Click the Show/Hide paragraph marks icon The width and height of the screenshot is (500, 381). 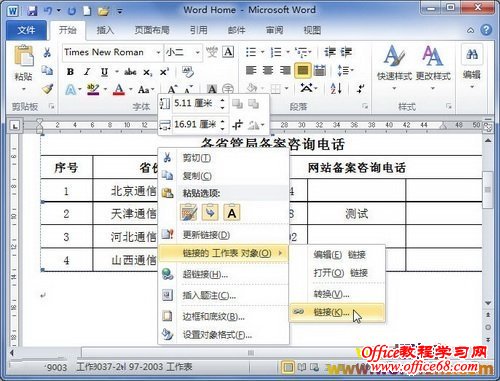[x=360, y=89]
